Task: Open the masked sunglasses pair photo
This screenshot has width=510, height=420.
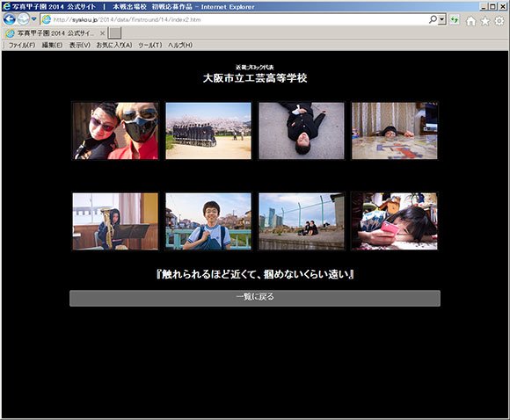Action: [115, 131]
